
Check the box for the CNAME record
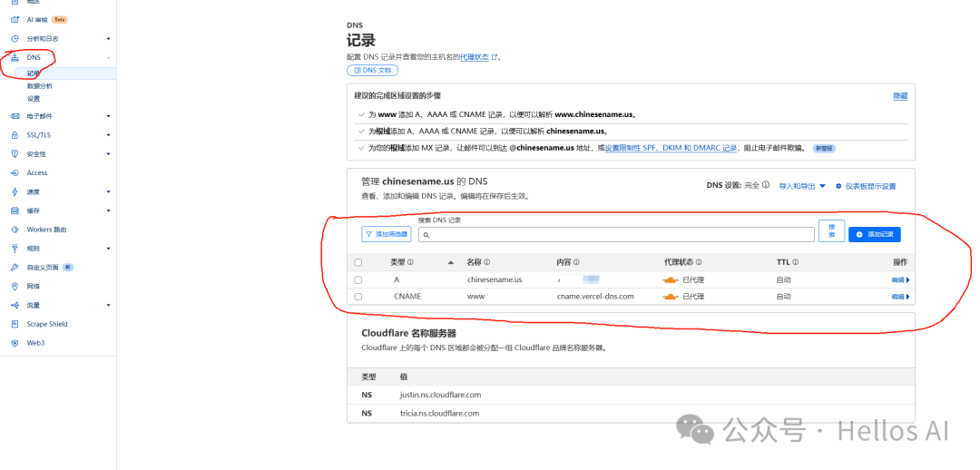click(358, 297)
